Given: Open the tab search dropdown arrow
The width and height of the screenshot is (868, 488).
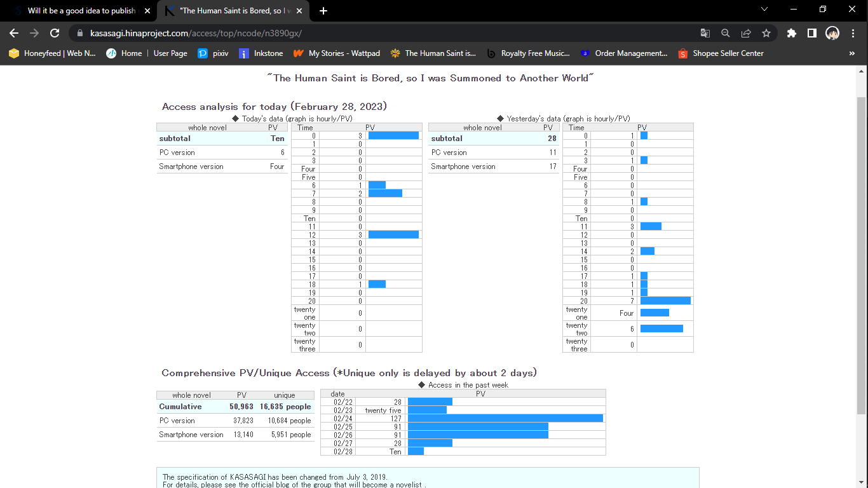Looking at the screenshot, I should pyautogui.click(x=764, y=10).
